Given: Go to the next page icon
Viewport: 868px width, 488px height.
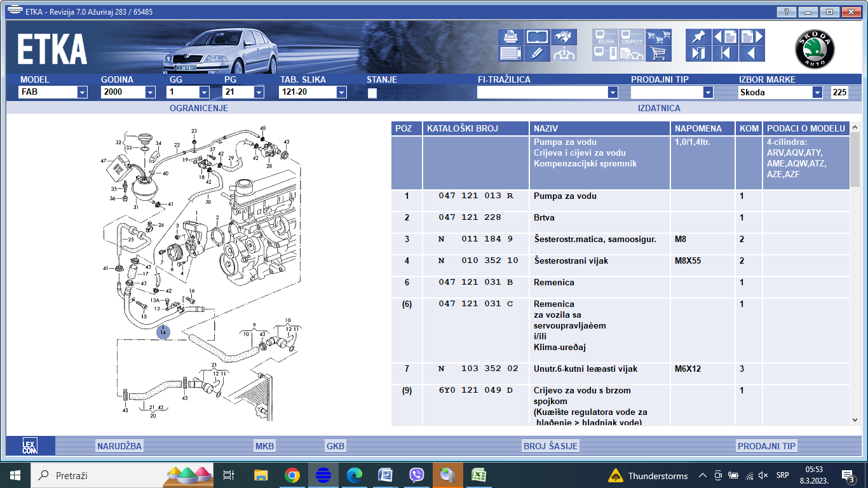Looking at the screenshot, I should pos(752,37).
